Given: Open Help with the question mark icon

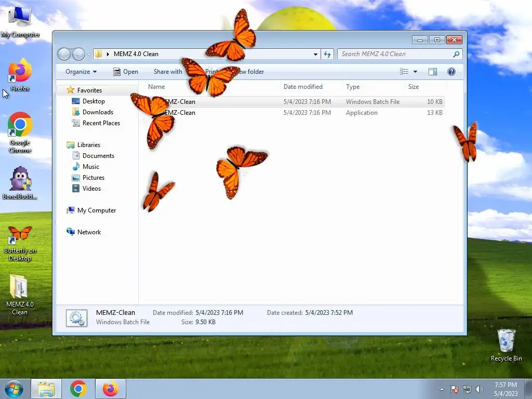Looking at the screenshot, I should 451,72.
